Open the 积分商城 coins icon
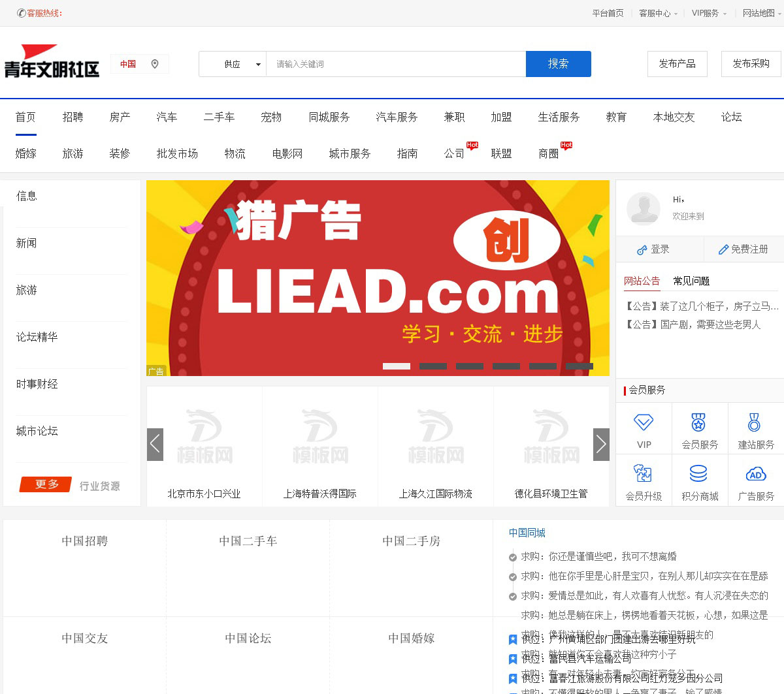This screenshot has width=784, height=694. (x=699, y=473)
